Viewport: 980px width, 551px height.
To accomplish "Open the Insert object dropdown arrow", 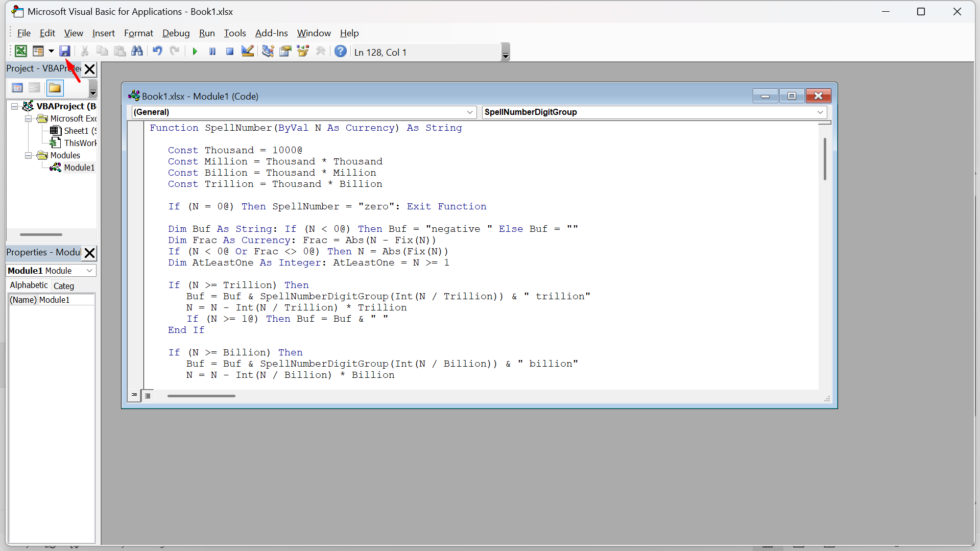I will (51, 51).
